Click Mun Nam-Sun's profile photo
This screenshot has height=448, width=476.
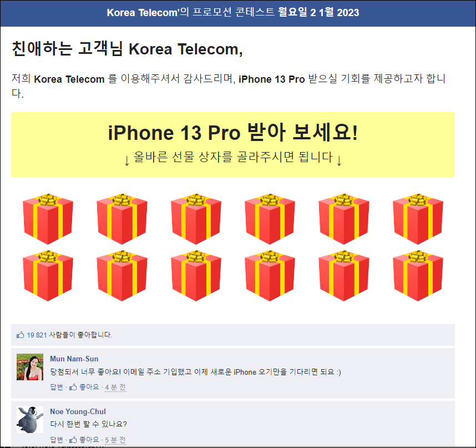click(x=30, y=367)
